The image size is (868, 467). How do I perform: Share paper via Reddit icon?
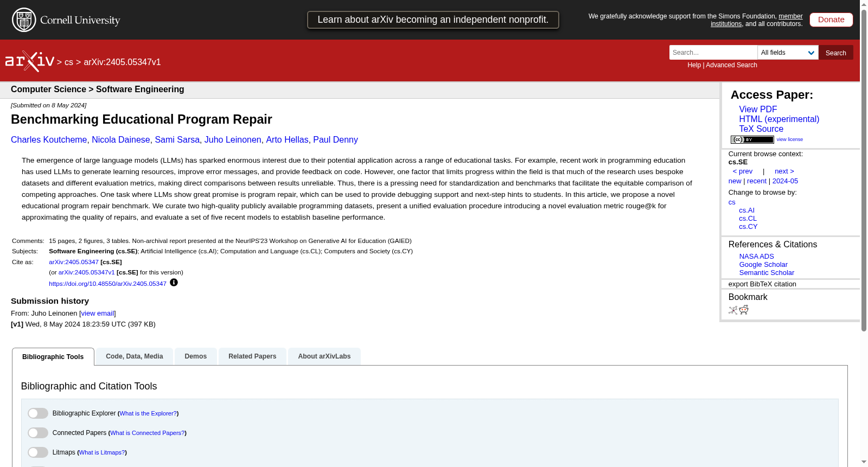point(744,310)
